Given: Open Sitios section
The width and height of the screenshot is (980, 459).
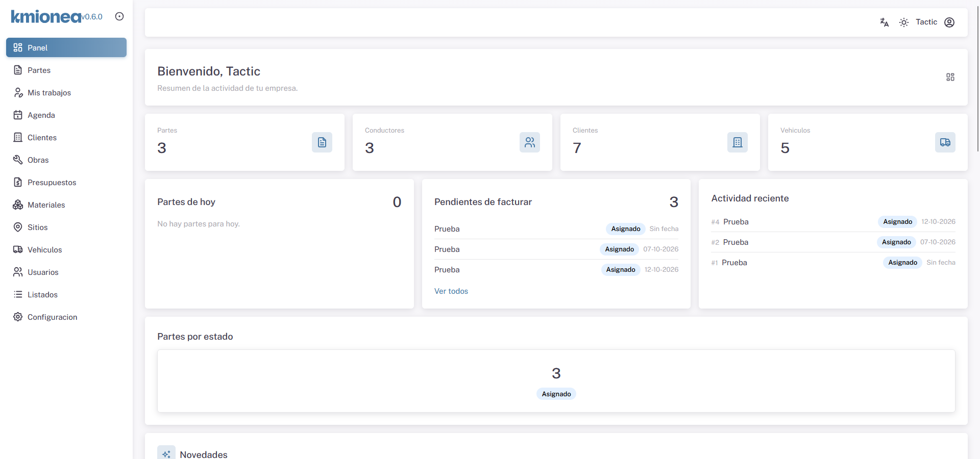Looking at the screenshot, I should (66, 227).
